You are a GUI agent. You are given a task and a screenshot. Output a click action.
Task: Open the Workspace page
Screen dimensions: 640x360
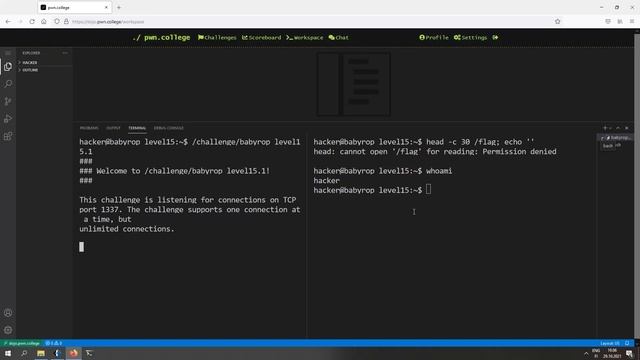pyautogui.click(x=304, y=38)
